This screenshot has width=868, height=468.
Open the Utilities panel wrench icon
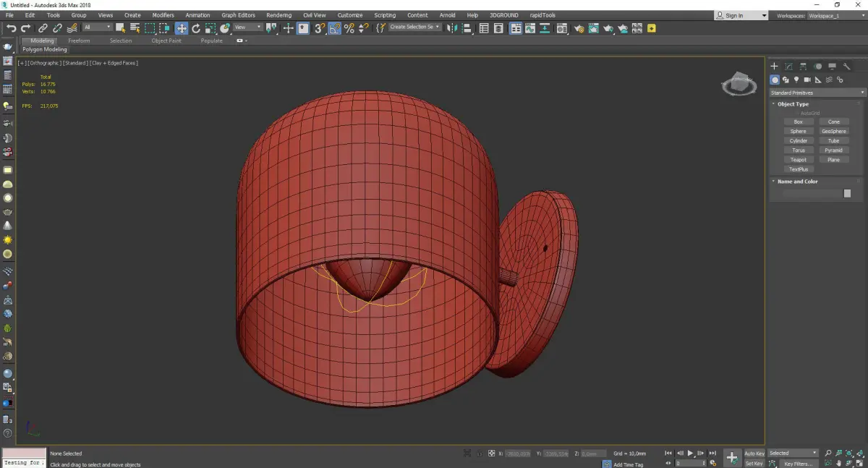point(846,67)
